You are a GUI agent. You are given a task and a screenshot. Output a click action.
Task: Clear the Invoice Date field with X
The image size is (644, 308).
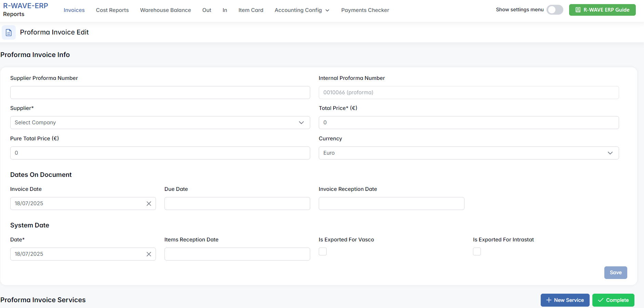point(149,204)
